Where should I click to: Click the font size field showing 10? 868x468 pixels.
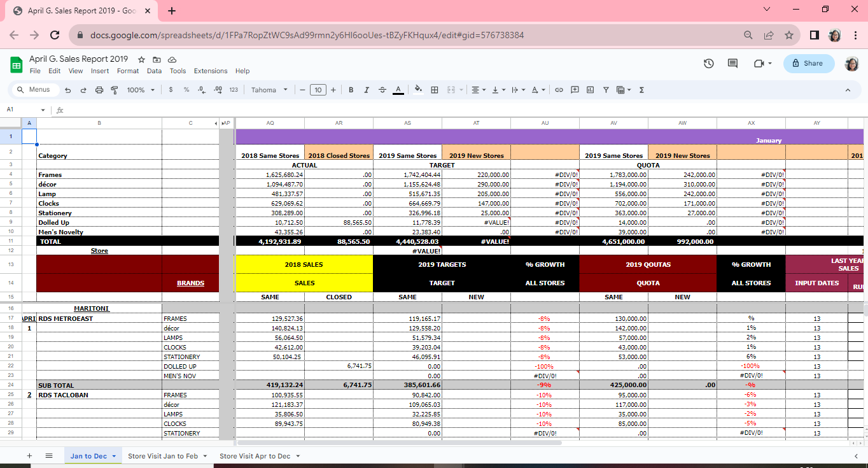tap(318, 90)
